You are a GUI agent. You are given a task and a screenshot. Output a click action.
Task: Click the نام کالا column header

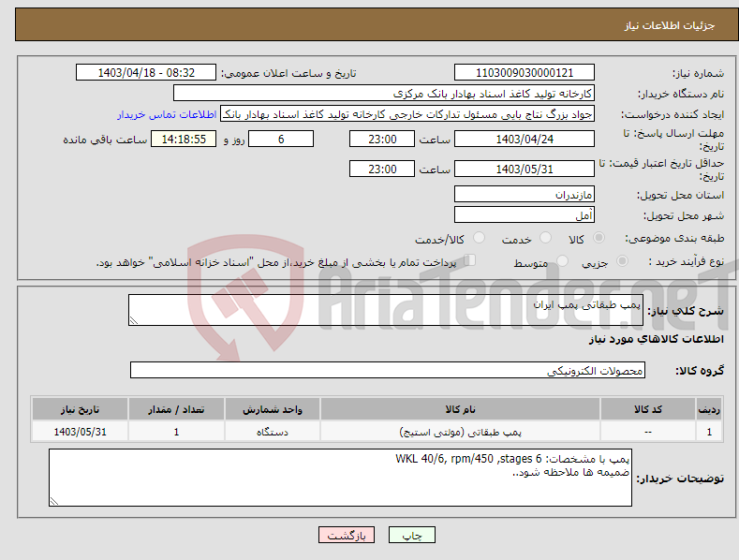click(x=461, y=409)
